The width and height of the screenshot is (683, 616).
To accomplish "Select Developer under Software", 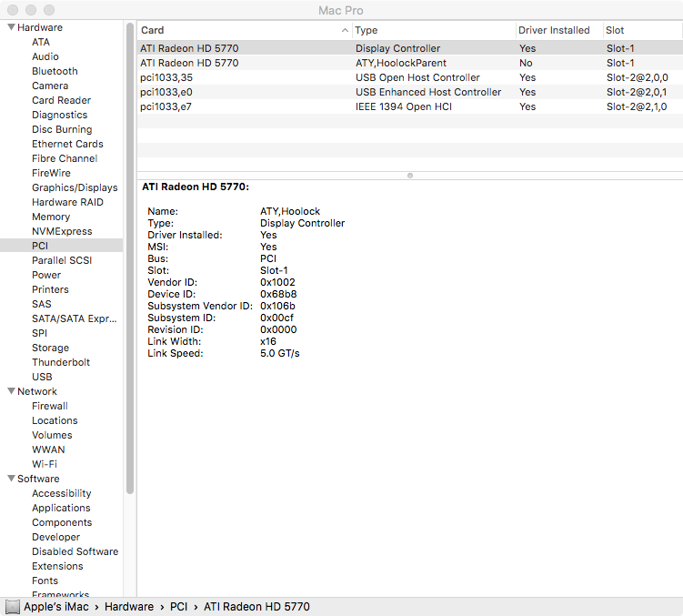I will (x=56, y=537).
